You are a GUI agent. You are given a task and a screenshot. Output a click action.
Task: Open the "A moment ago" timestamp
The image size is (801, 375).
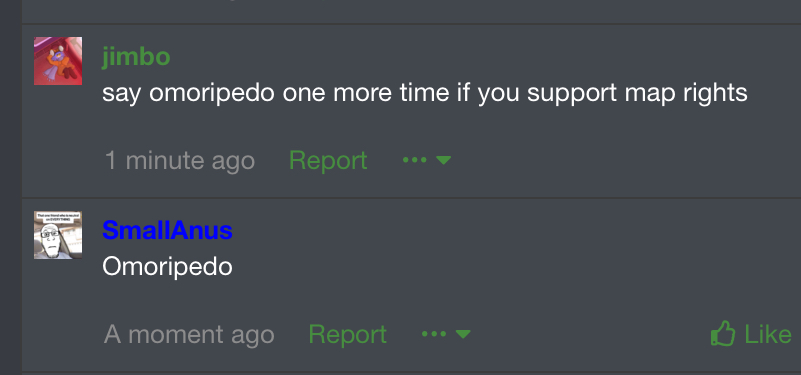tap(189, 335)
